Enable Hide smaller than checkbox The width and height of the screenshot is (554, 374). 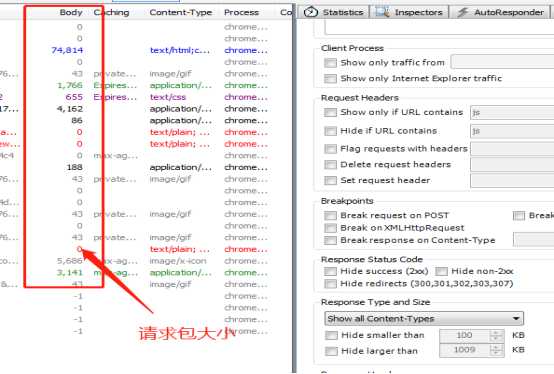[331, 335]
